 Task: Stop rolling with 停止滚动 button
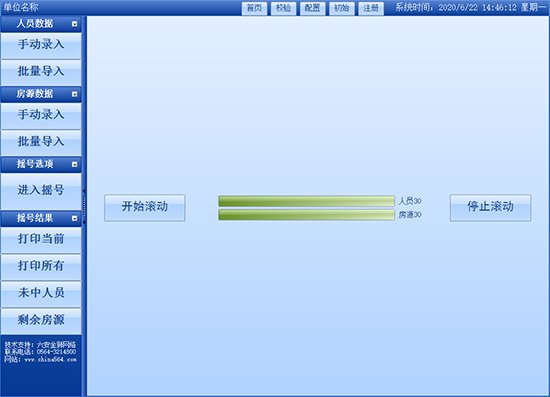click(490, 208)
